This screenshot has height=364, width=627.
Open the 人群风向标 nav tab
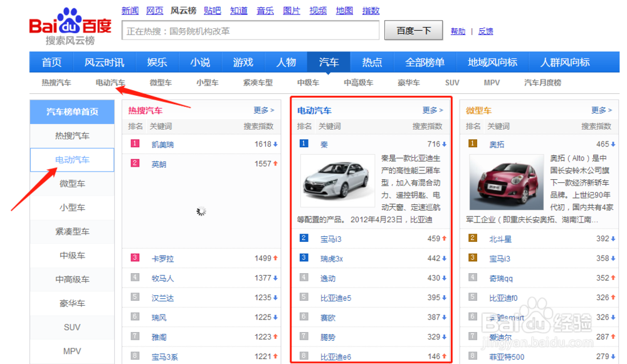pyautogui.click(x=565, y=62)
